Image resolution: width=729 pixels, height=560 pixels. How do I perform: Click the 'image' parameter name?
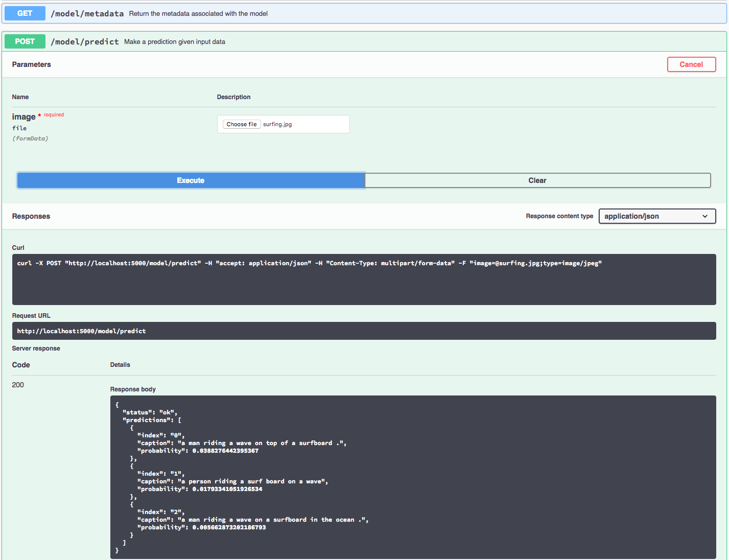pyautogui.click(x=23, y=116)
